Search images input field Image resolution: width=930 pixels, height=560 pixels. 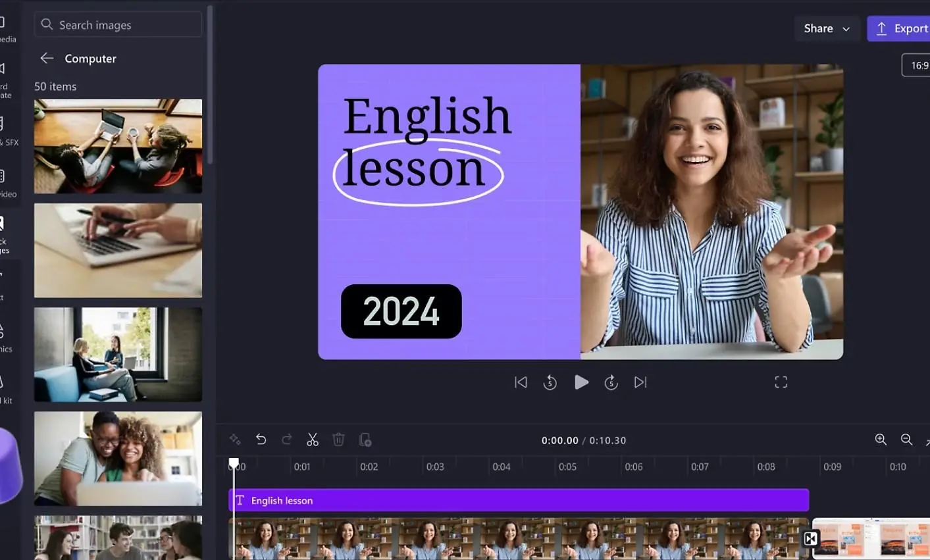(118, 24)
